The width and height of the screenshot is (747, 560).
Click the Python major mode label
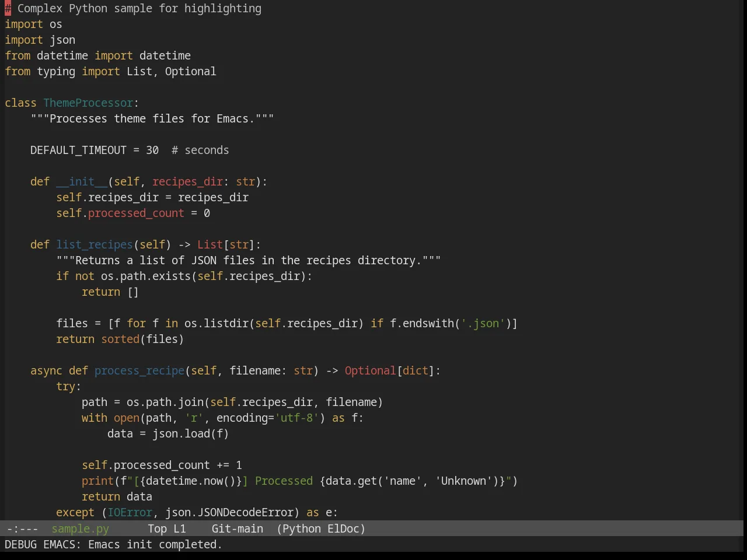tap(302, 528)
